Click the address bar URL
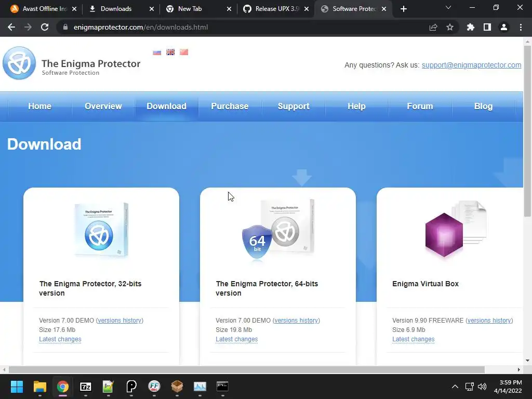Viewport: 532px width, 399px height. coord(141,27)
